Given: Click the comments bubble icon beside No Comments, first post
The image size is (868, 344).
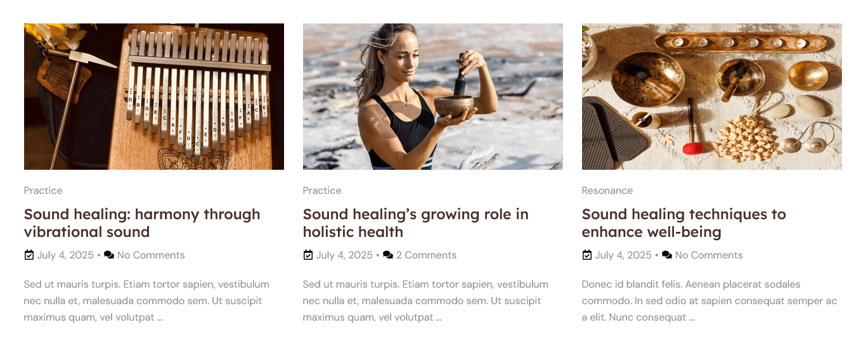Looking at the screenshot, I should coord(109,255).
